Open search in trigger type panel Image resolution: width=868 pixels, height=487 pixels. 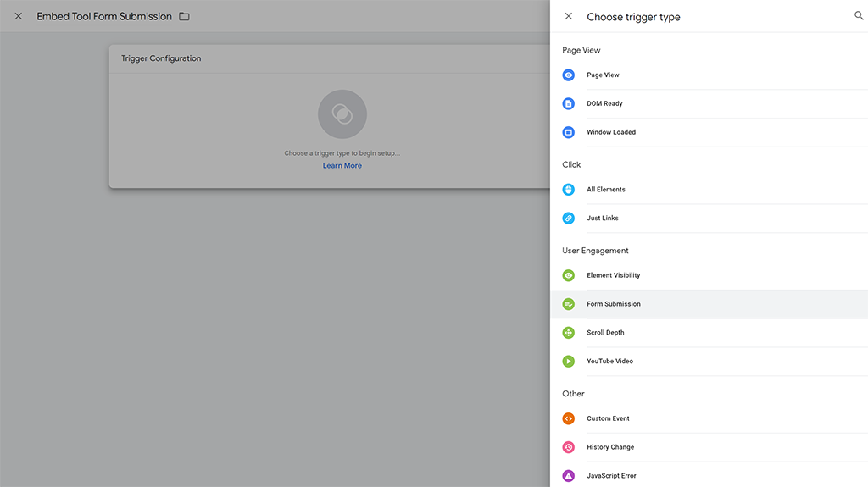coord(859,16)
